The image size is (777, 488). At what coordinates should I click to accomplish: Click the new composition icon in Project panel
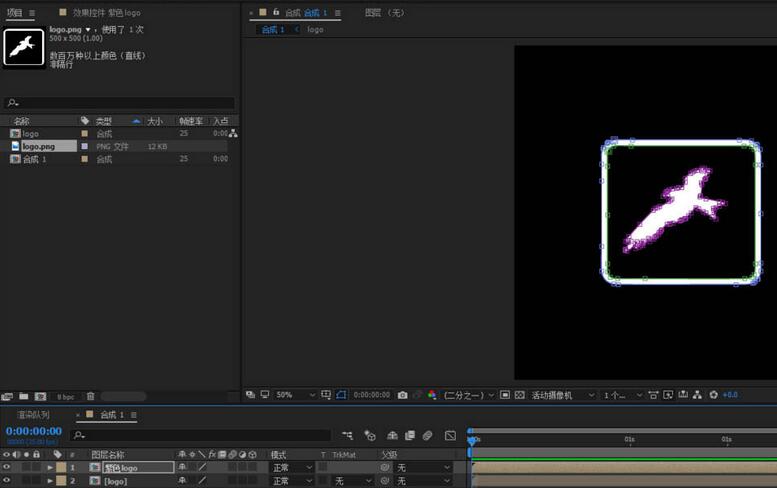(40, 396)
